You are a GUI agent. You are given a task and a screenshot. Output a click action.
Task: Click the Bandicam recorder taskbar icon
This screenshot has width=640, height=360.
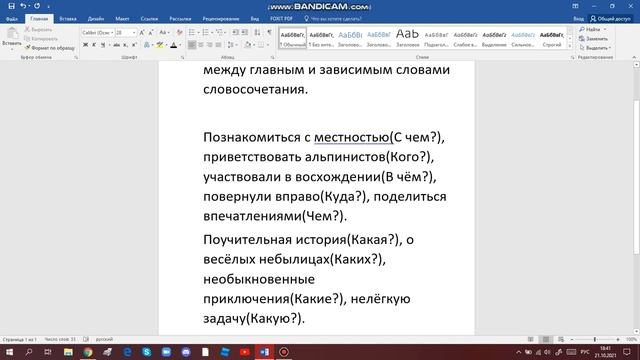pos(284,352)
